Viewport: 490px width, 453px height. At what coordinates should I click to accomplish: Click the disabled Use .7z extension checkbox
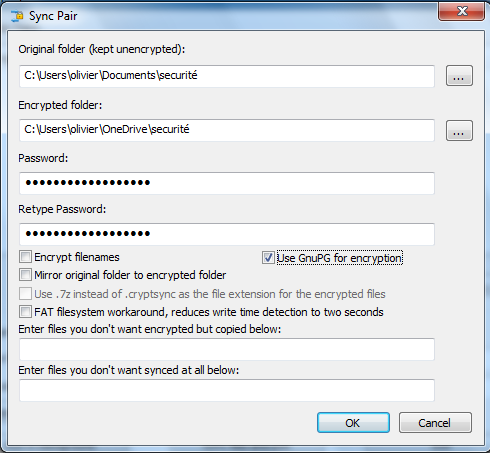pos(26,294)
